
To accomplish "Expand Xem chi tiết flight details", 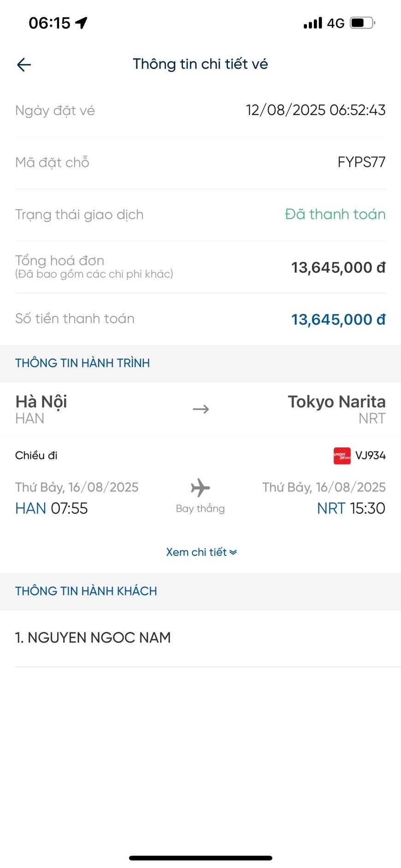I will pos(197,552).
